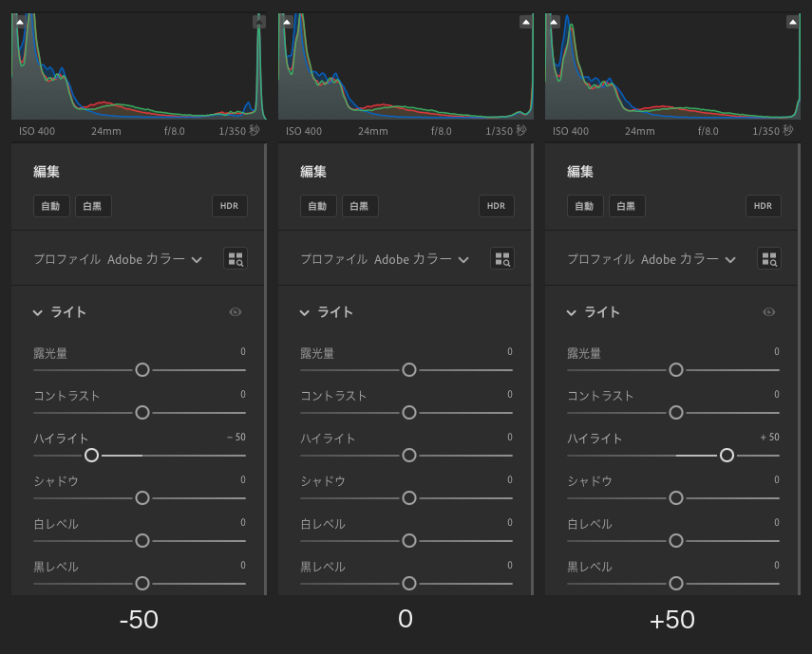
Task: Toggle the ライト eye icon in the +50 panel
Action: [769, 312]
